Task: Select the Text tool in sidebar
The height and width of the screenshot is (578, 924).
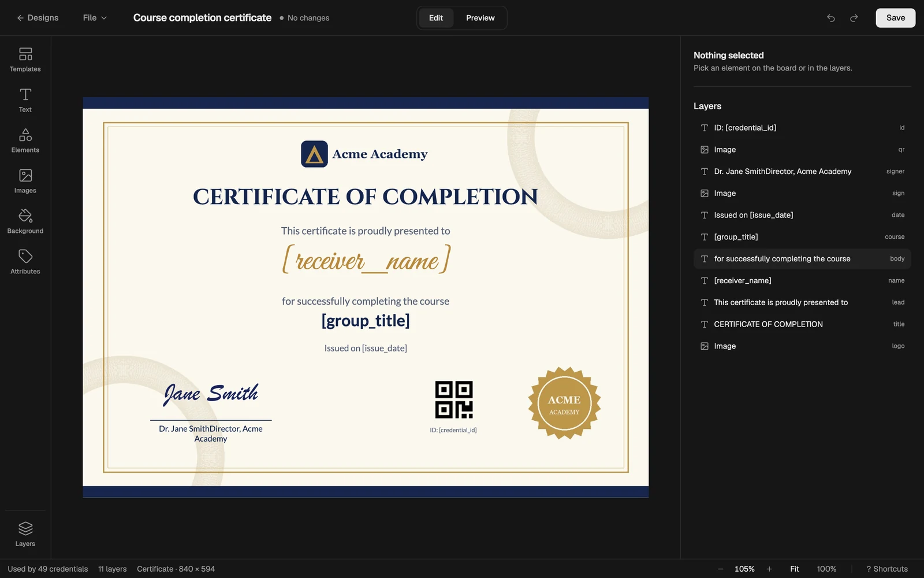Action: (25, 101)
